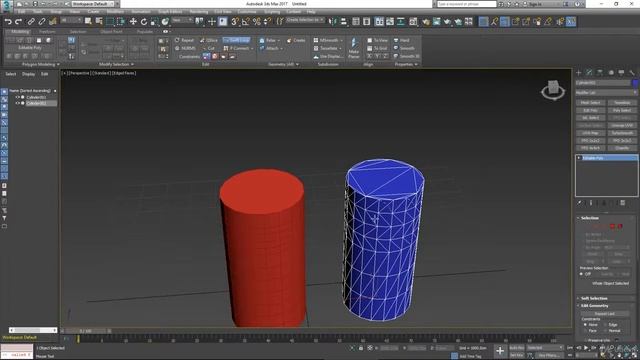Viewport: 640px width, 360px height.
Task: Switch to the Freeform ribbon tab
Action: click(47, 31)
